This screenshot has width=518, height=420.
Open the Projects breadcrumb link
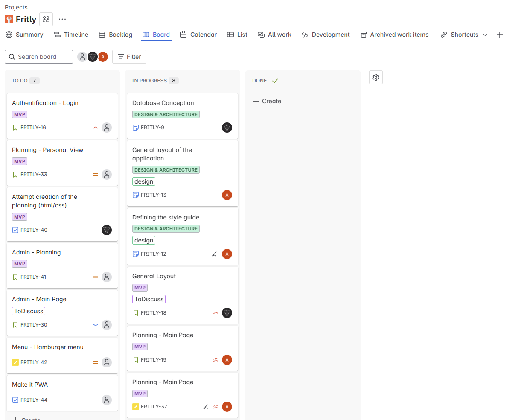click(16, 7)
